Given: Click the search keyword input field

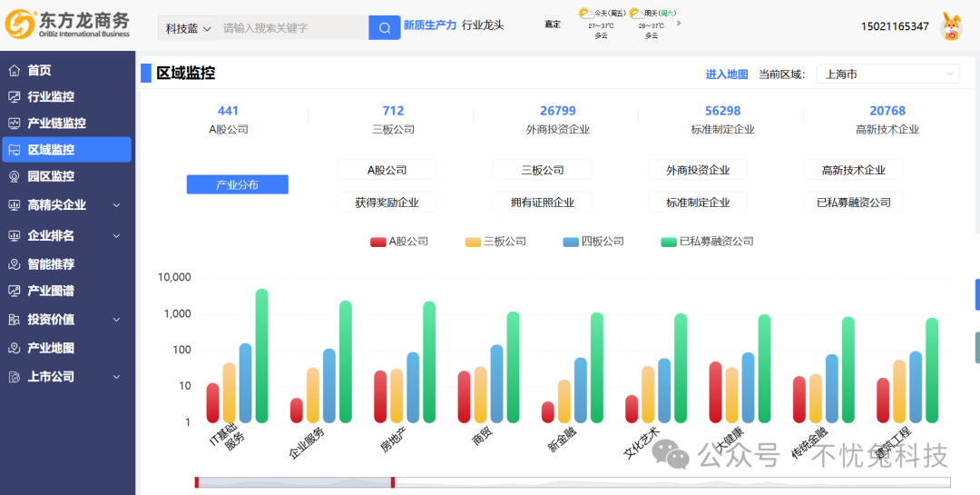Looking at the screenshot, I should 290,28.
